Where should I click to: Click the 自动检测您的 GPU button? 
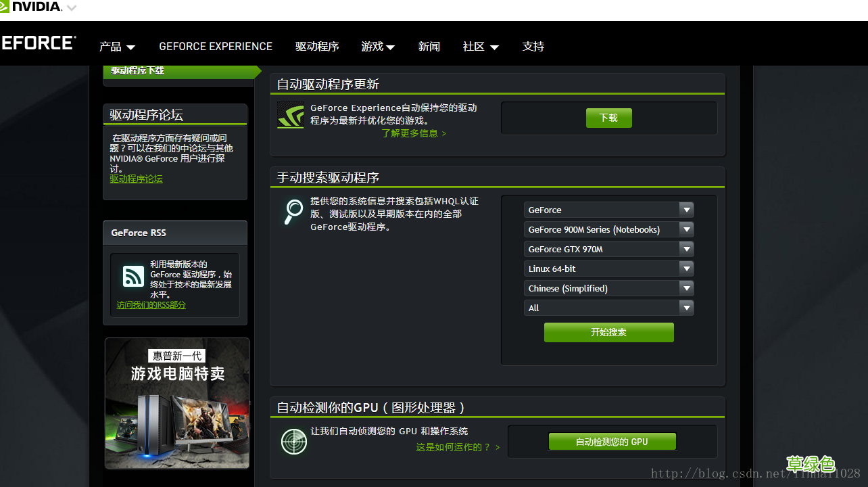(612, 441)
